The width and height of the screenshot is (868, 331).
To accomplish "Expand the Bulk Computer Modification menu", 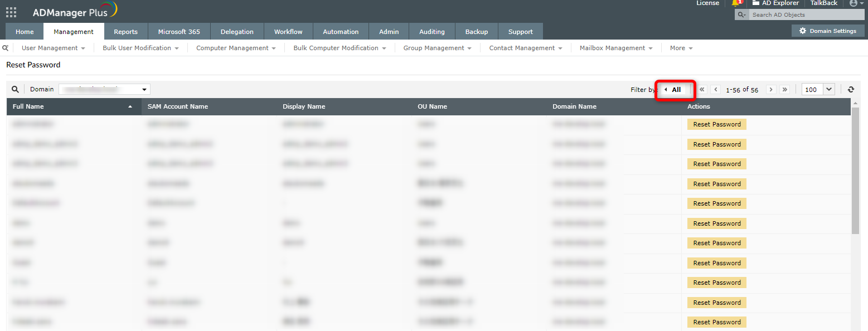I will (x=340, y=48).
